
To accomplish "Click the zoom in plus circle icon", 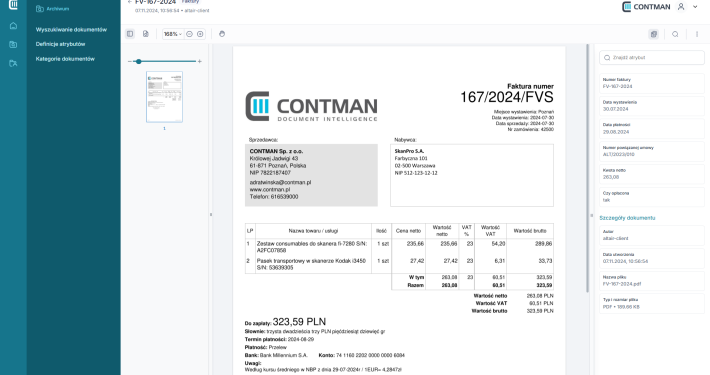I will (200, 34).
